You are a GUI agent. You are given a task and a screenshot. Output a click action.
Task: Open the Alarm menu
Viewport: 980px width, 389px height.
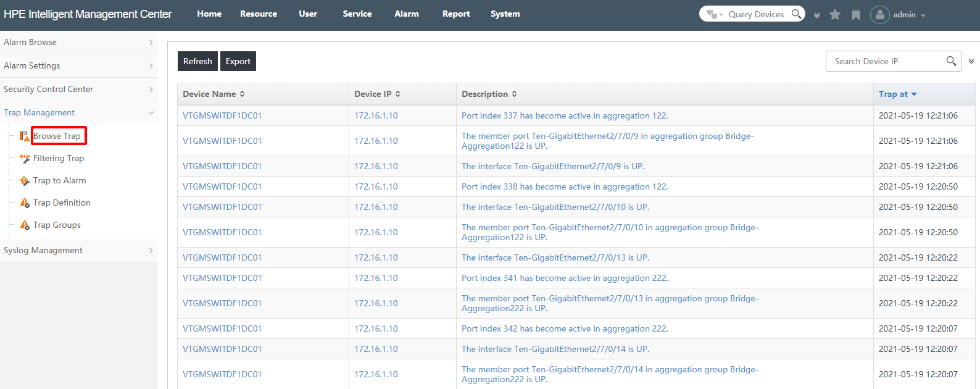click(407, 14)
